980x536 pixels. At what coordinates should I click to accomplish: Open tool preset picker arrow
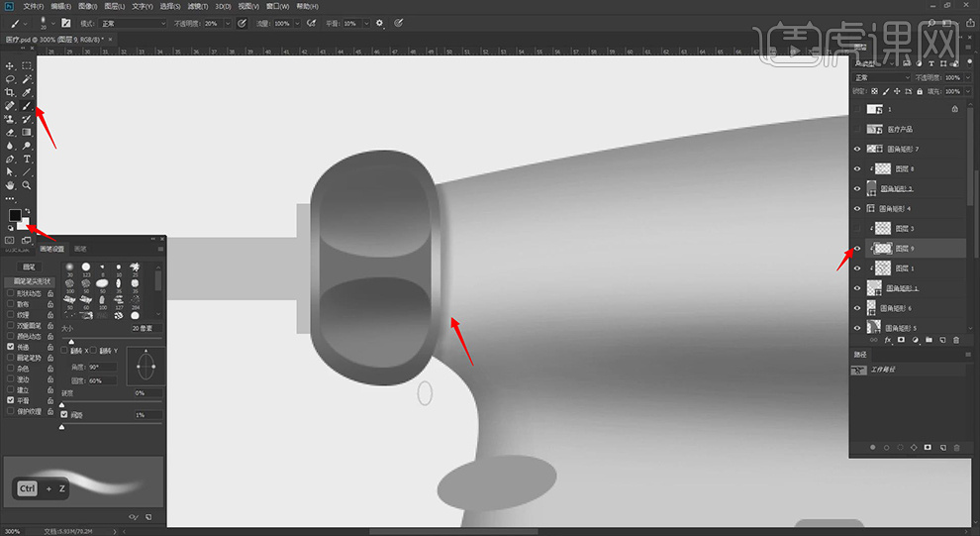(x=26, y=24)
